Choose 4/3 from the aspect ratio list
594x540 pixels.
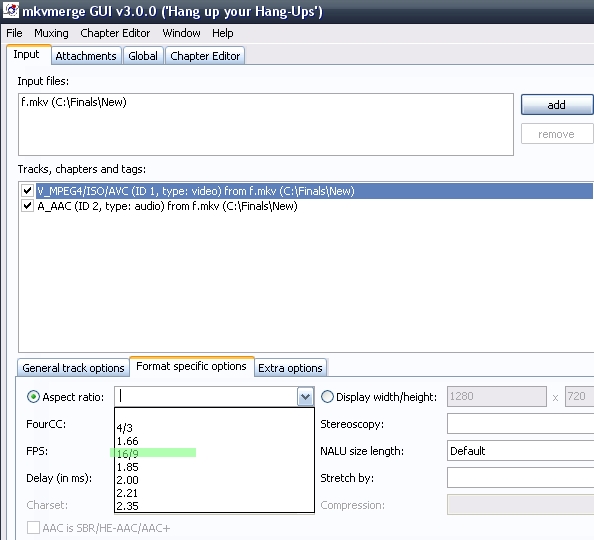point(214,428)
